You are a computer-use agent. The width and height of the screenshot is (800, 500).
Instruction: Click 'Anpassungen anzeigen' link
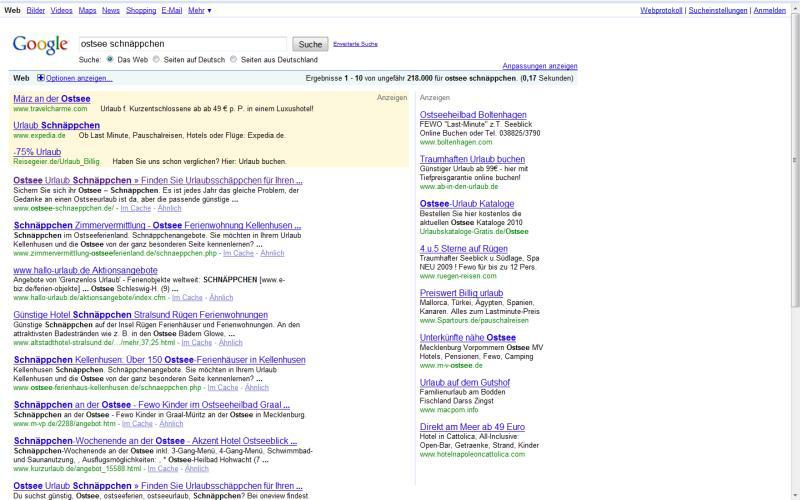tap(540, 66)
